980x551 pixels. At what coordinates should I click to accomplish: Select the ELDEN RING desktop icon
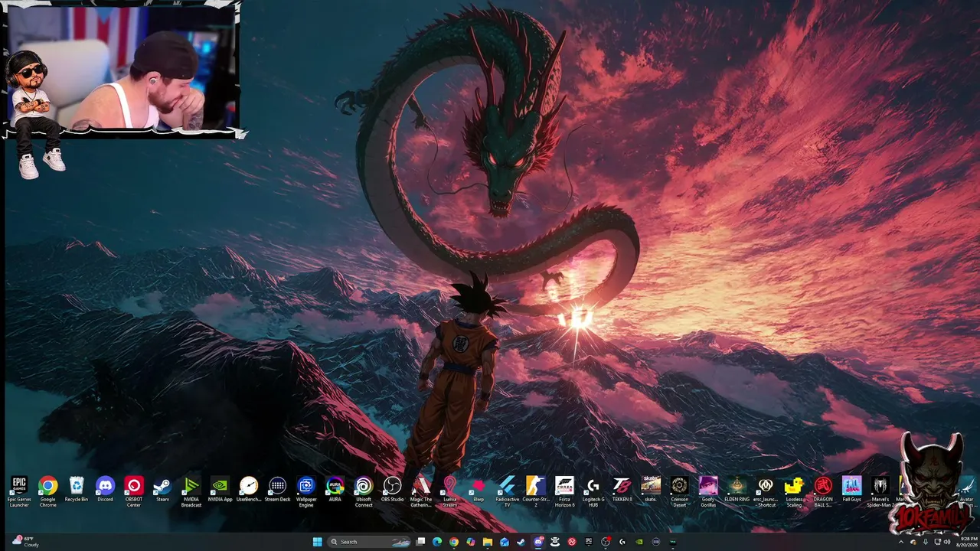pos(737,489)
